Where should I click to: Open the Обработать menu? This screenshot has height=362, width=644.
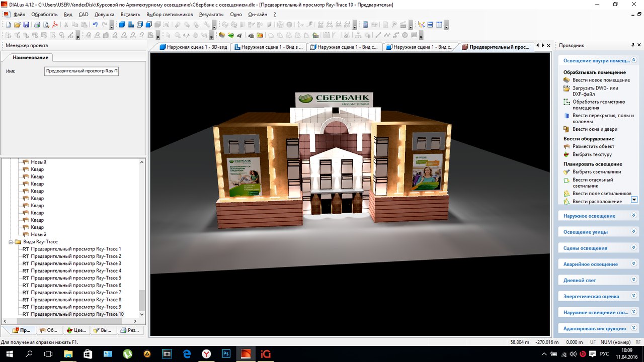(x=44, y=15)
